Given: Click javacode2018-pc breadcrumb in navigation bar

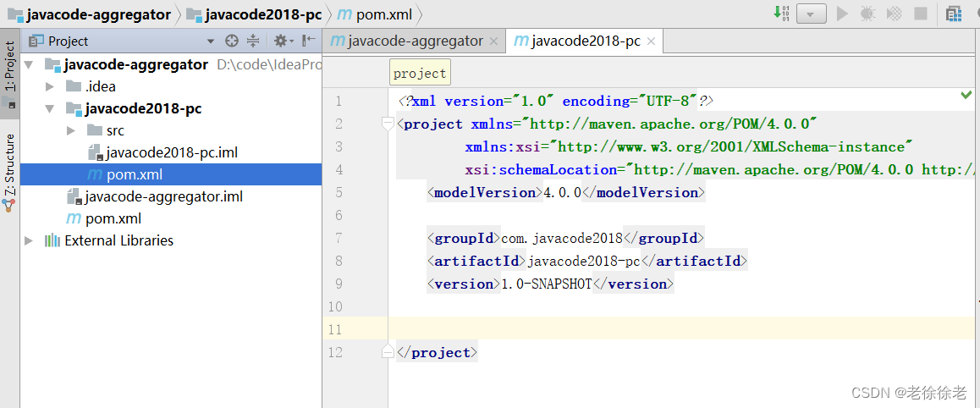Looking at the screenshot, I should point(254,14).
